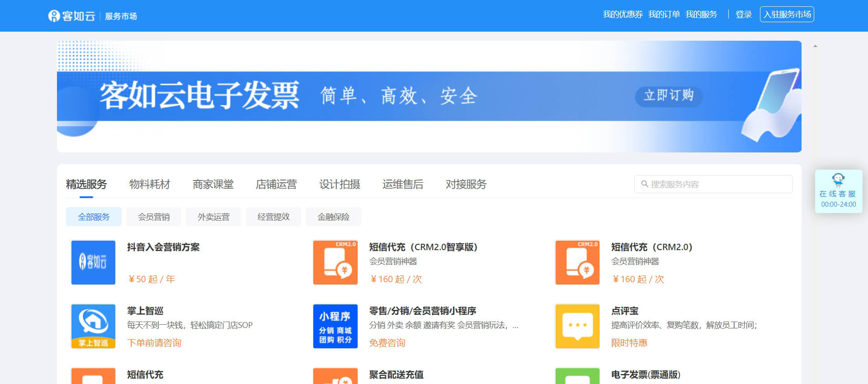Click the search magnifier icon
This screenshot has width=868, height=384.
pos(645,184)
